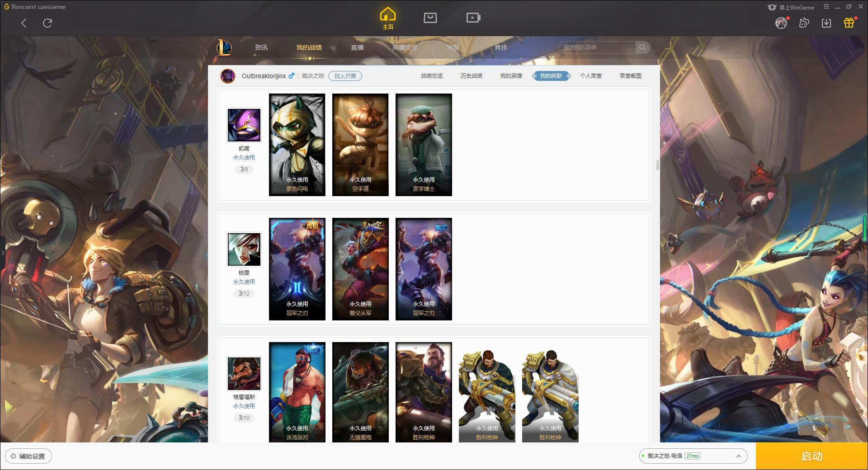
Task: Click the rabbit mascot icon in top bar
Action: [x=804, y=23]
